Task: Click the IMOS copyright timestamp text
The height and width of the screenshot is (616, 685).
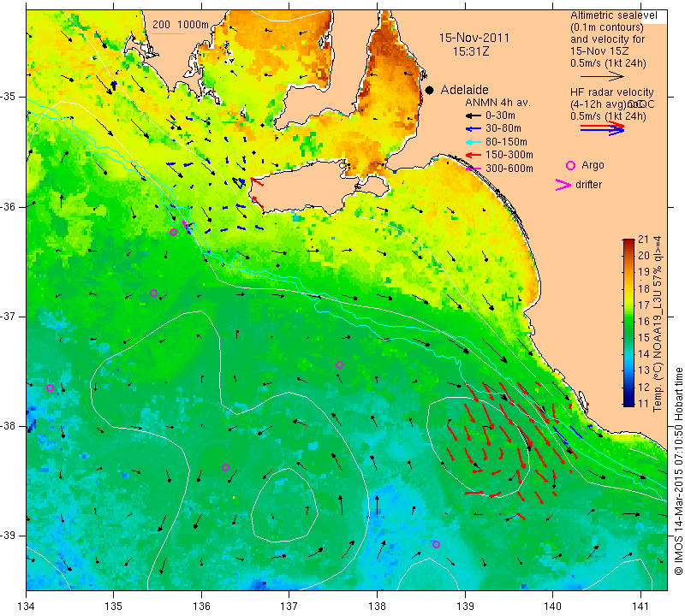Action: [678, 471]
